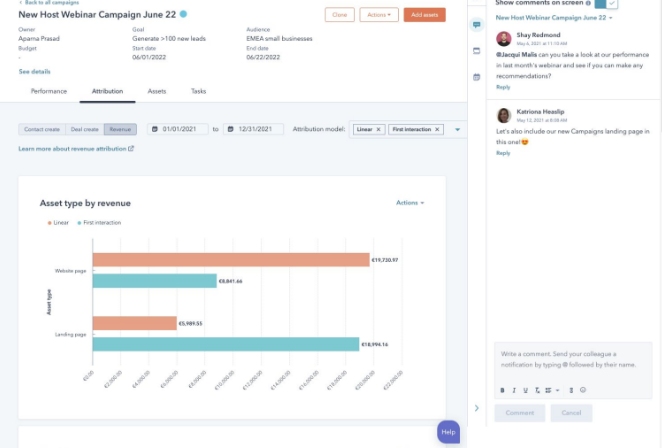Click Landing page First interaction bar €18,994.16
The height and width of the screenshot is (448, 662).
pyautogui.click(x=226, y=344)
